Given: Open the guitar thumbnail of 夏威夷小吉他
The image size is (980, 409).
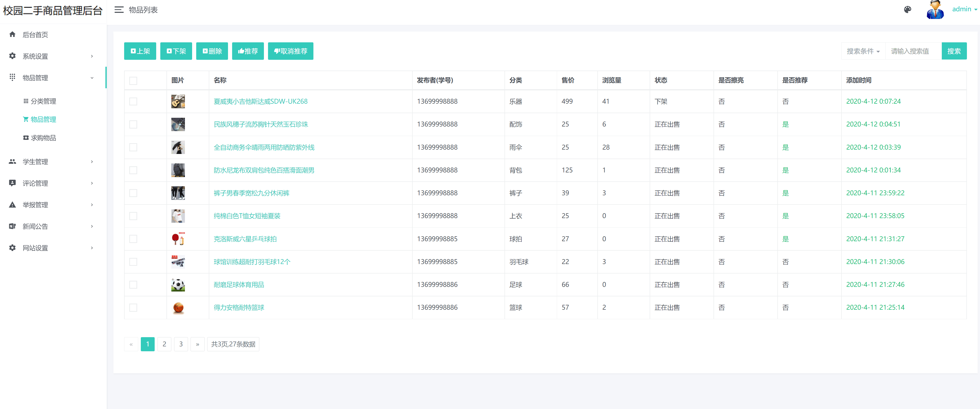Looking at the screenshot, I should click(x=178, y=102).
